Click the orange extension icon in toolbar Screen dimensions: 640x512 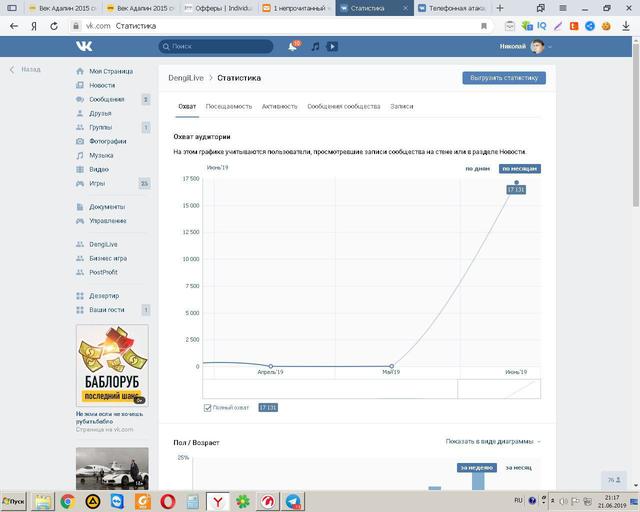(574, 26)
